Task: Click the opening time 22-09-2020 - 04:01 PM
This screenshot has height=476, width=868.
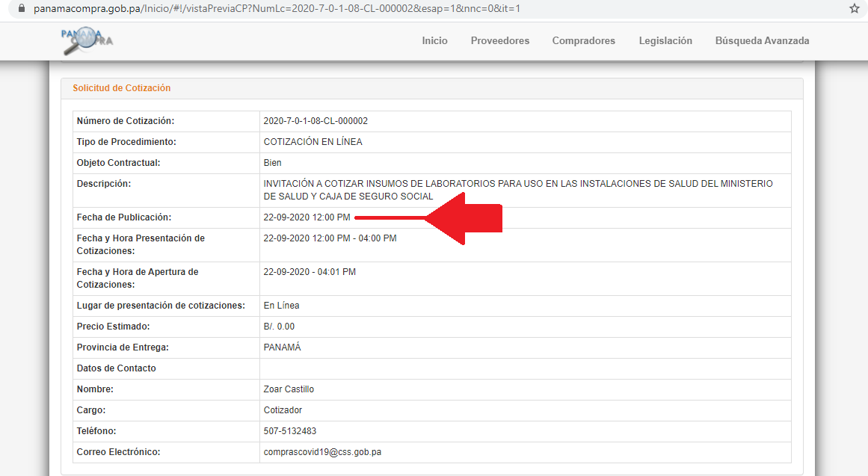Action: (310, 272)
